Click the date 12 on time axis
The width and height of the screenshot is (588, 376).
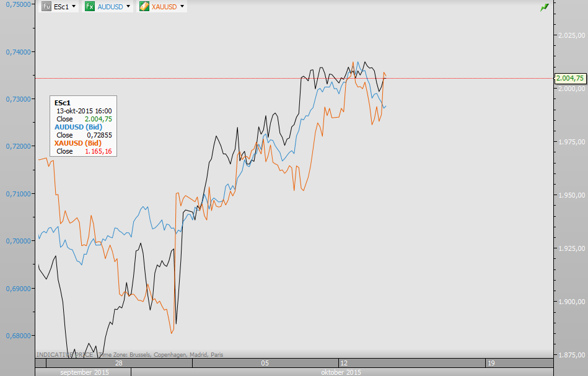tap(341, 364)
